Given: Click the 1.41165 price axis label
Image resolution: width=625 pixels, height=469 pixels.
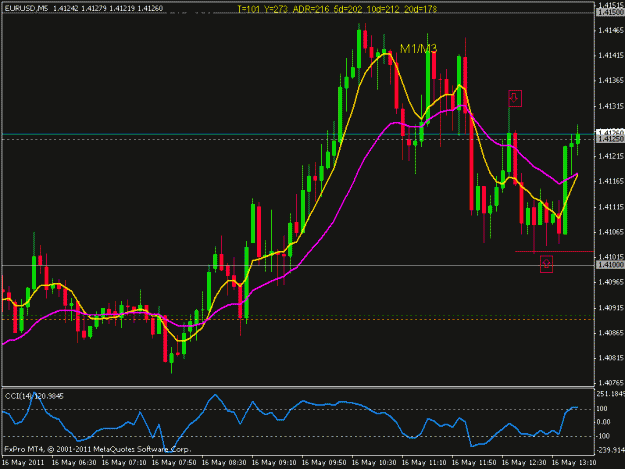Looking at the screenshot, I should click(x=611, y=181).
